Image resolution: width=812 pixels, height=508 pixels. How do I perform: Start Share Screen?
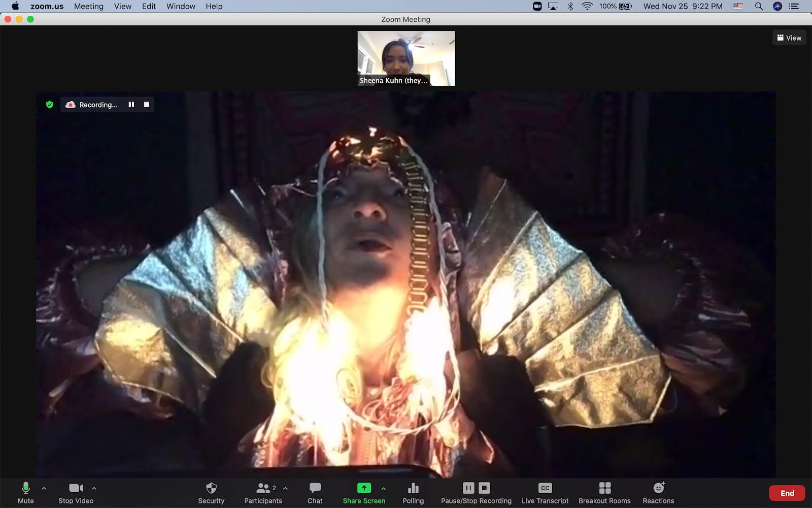pyautogui.click(x=364, y=493)
